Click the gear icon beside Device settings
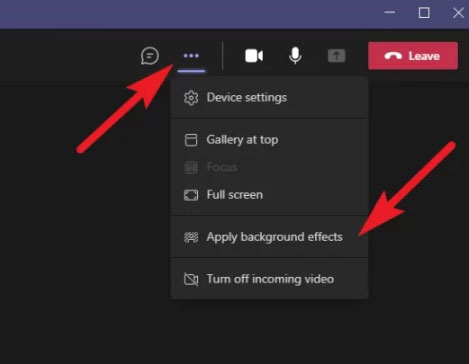Screen dimensions: 469x364 [x=191, y=98]
